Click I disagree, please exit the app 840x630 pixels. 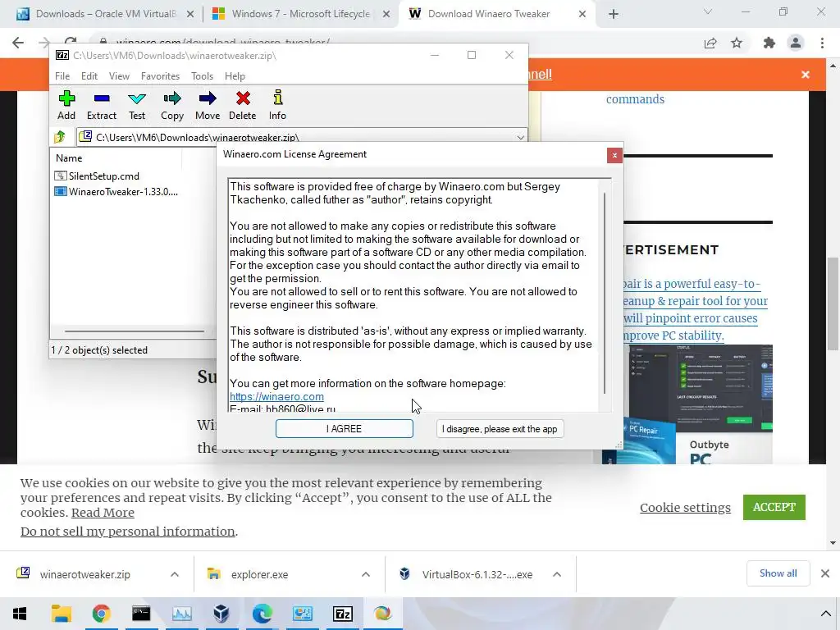(500, 428)
